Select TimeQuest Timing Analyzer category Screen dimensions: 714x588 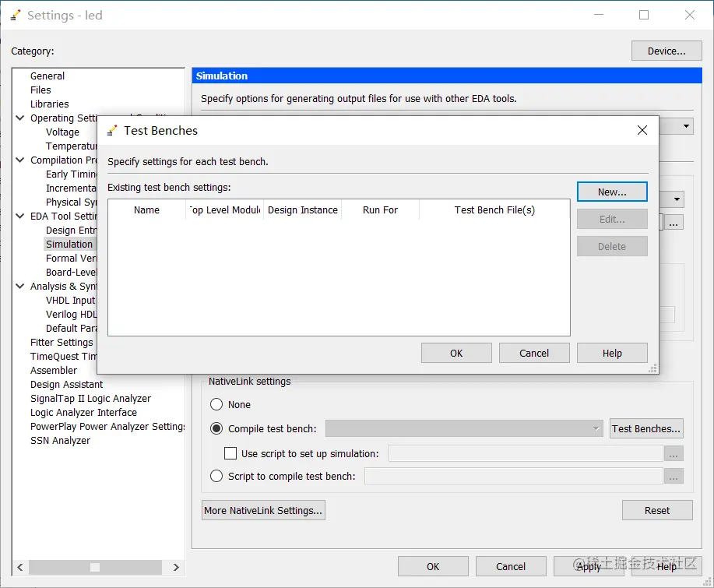tap(63, 357)
